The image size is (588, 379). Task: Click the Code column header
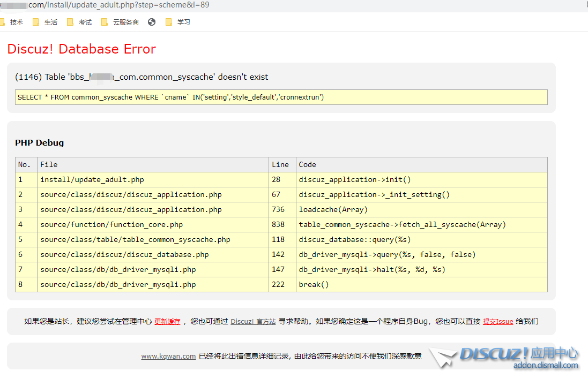(307, 165)
